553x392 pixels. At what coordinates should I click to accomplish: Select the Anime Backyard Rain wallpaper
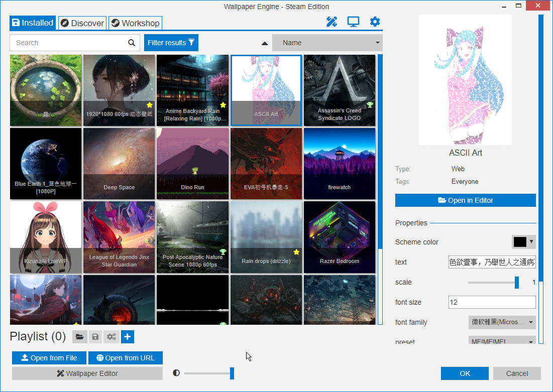coord(192,90)
